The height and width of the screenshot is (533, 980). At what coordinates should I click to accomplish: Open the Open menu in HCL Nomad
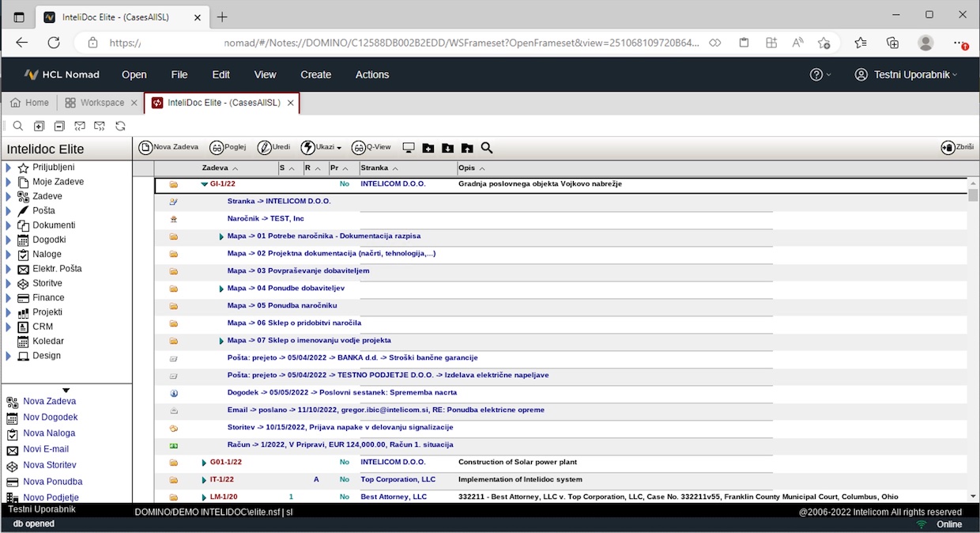[x=134, y=74]
